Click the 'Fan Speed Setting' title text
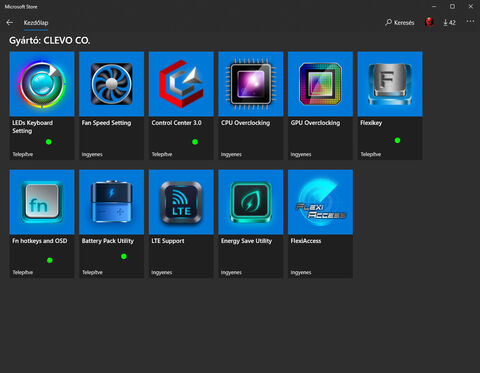The height and width of the screenshot is (373, 480). tap(106, 123)
